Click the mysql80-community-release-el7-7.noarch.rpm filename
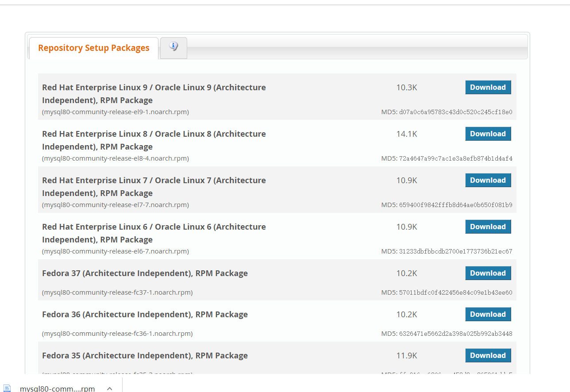 116,205
